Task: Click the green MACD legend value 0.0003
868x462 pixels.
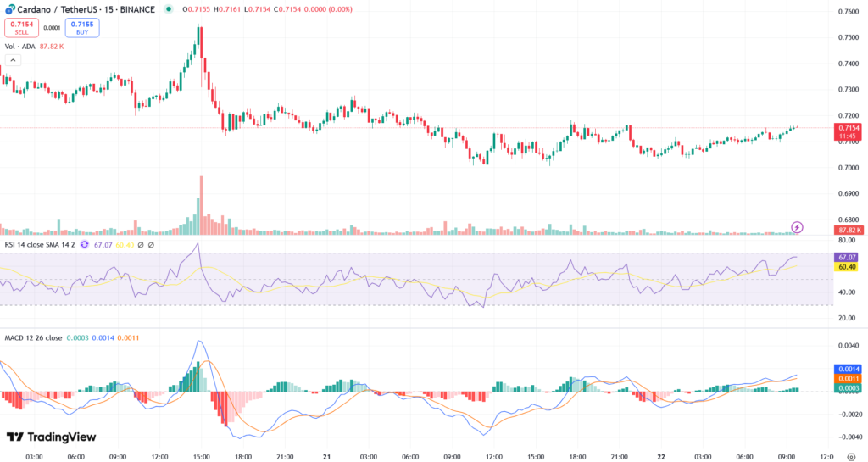Action: pyautogui.click(x=77, y=337)
